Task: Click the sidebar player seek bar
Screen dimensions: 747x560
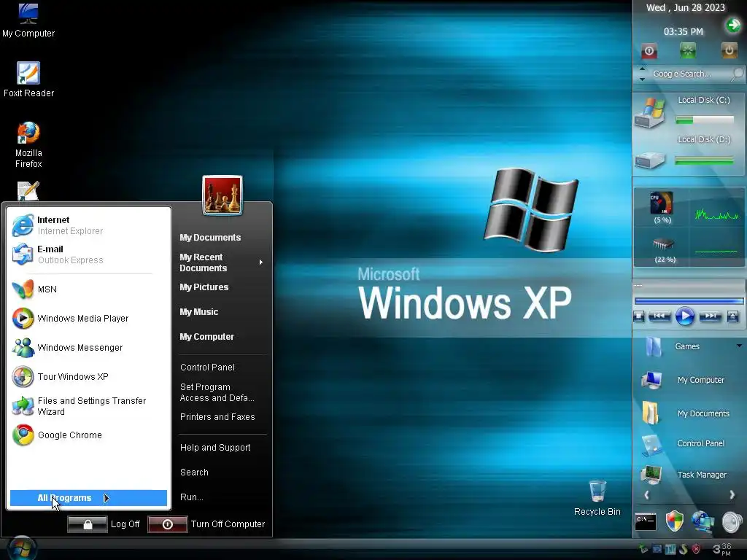Action: (689, 301)
